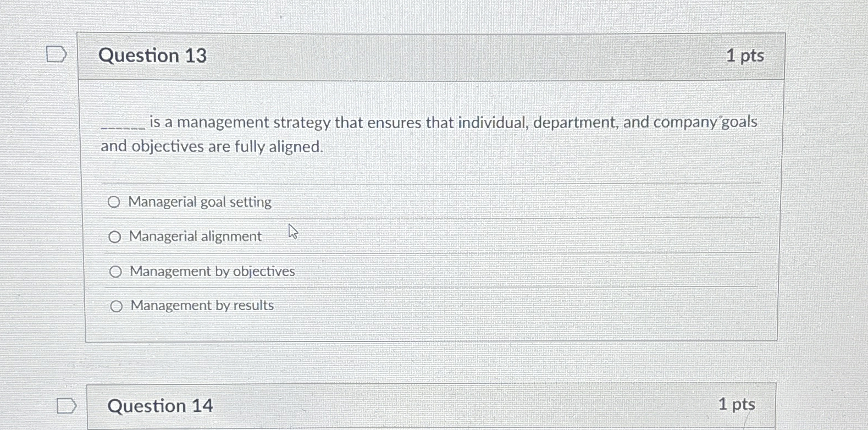The height and width of the screenshot is (430, 868).
Task: Click the radio circle next to Management by results
Action: 117,306
